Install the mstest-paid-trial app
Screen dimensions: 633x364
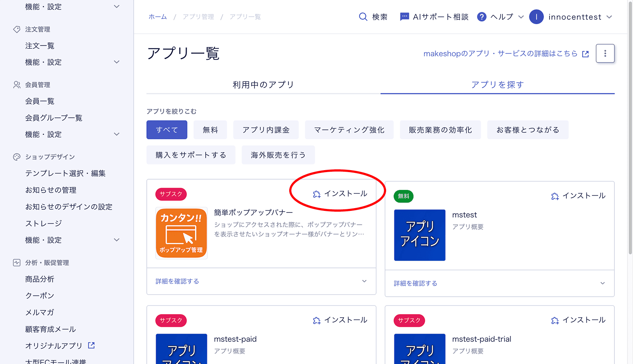click(578, 320)
